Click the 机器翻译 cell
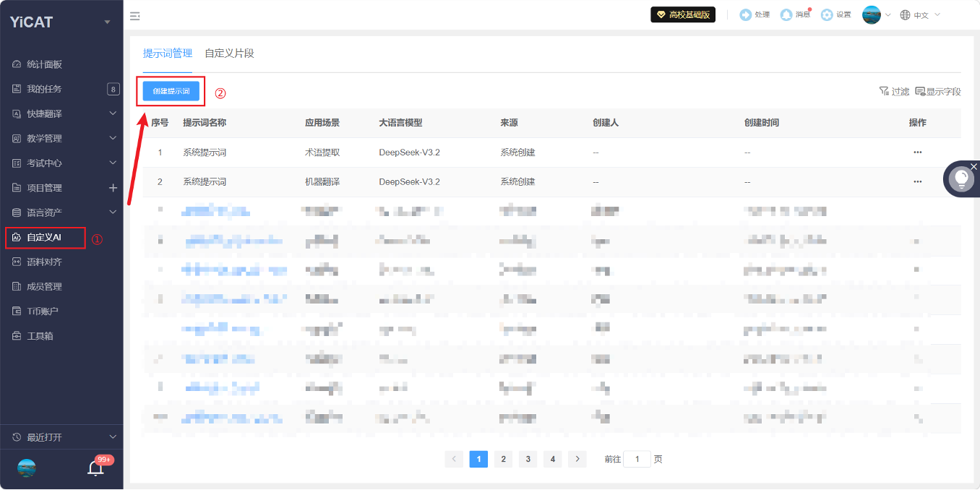 (x=322, y=181)
